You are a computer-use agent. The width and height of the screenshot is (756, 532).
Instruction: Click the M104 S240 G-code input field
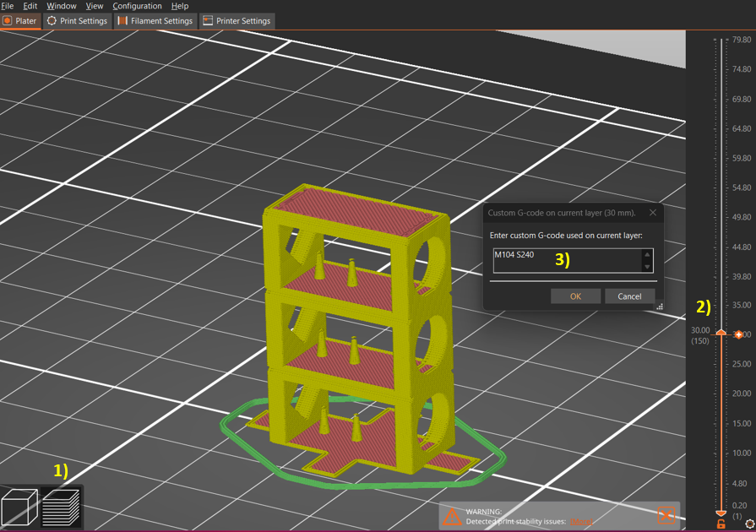(566, 260)
